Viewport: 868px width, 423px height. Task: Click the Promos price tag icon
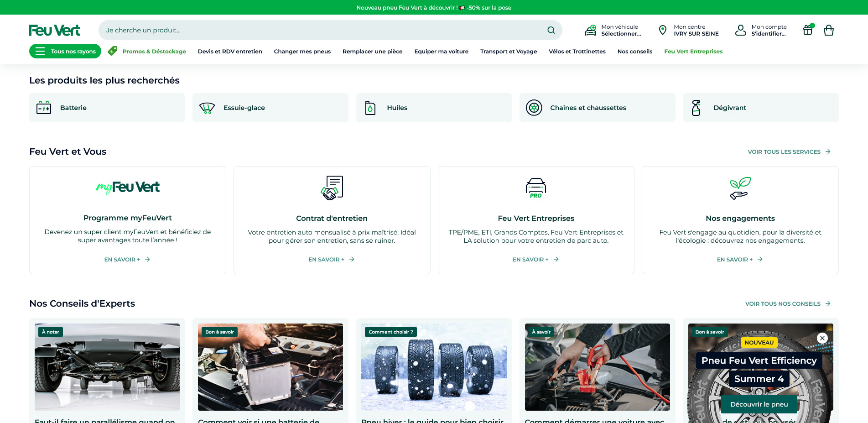pos(113,51)
